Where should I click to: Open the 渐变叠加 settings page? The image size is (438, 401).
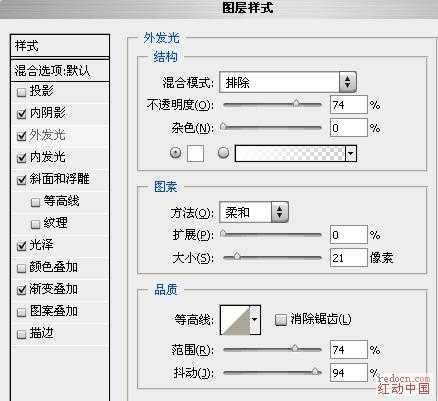(x=53, y=289)
